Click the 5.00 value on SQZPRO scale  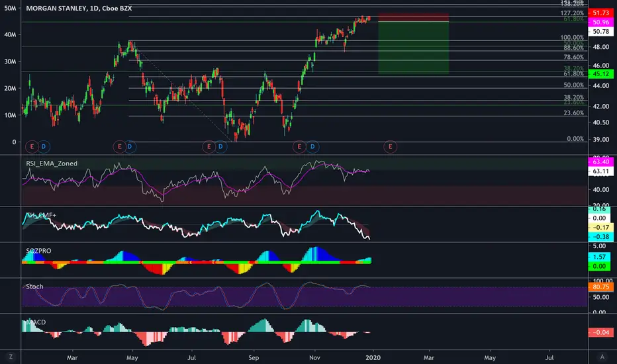coord(599,246)
